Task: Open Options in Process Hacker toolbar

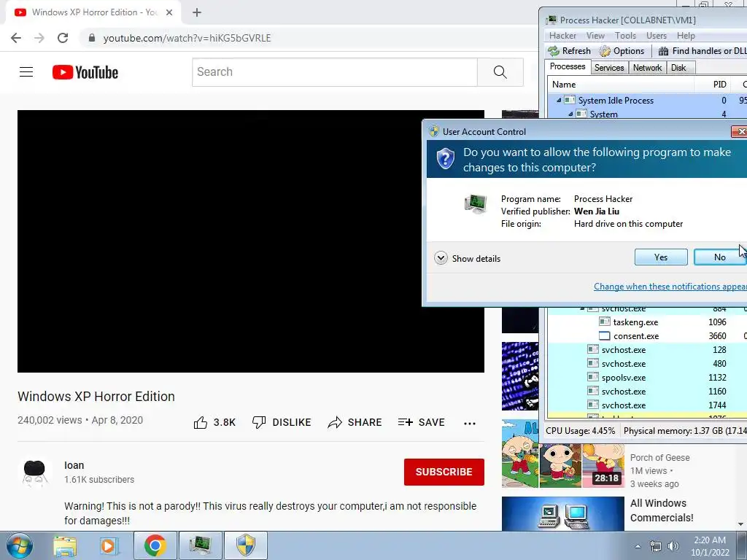Action: pos(622,51)
